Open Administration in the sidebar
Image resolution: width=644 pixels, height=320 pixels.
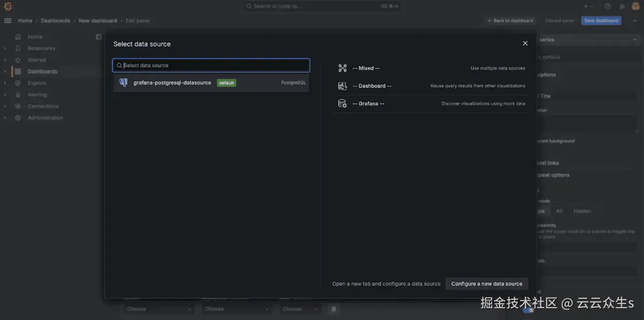point(45,118)
